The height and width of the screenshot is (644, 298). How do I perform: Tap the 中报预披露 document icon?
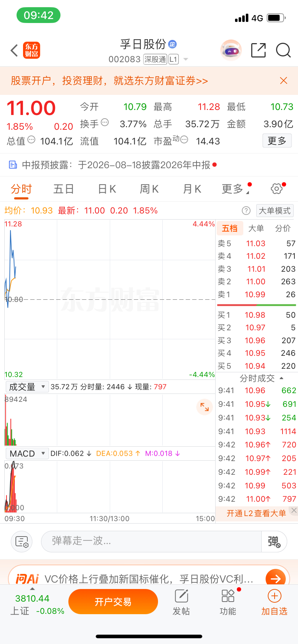[13, 165]
